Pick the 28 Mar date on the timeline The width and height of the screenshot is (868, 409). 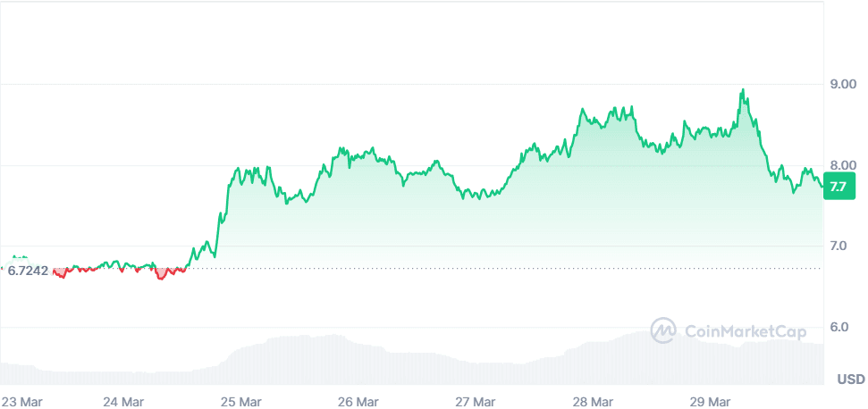click(x=594, y=401)
